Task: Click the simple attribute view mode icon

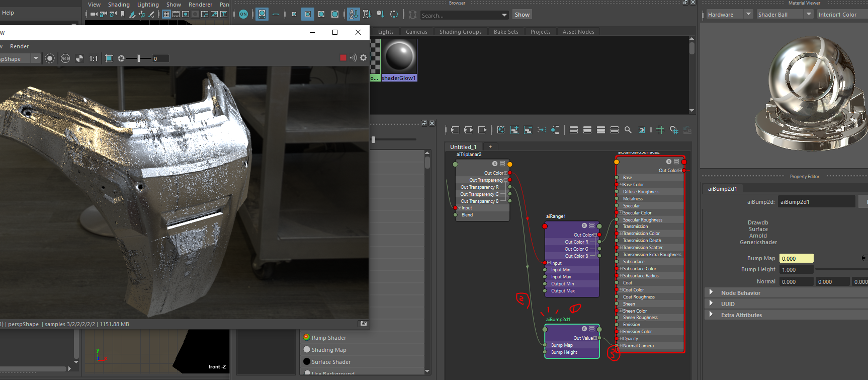Action: [574, 130]
